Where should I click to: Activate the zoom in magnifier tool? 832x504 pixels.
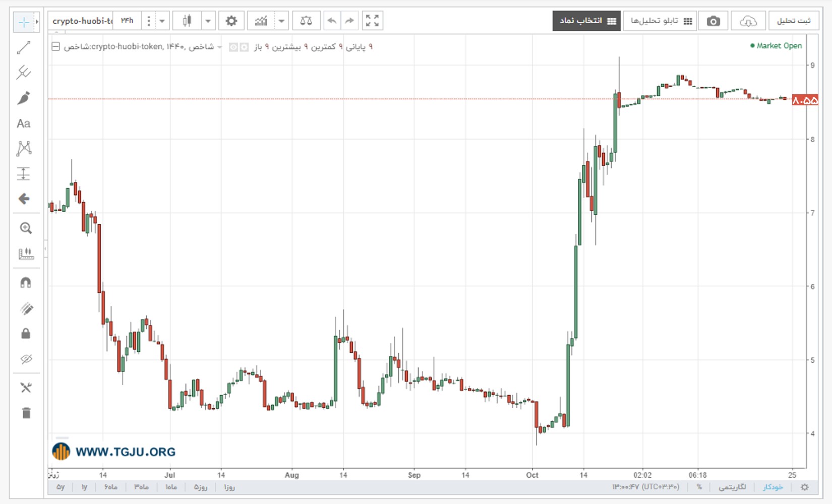click(x=26, y=228)
